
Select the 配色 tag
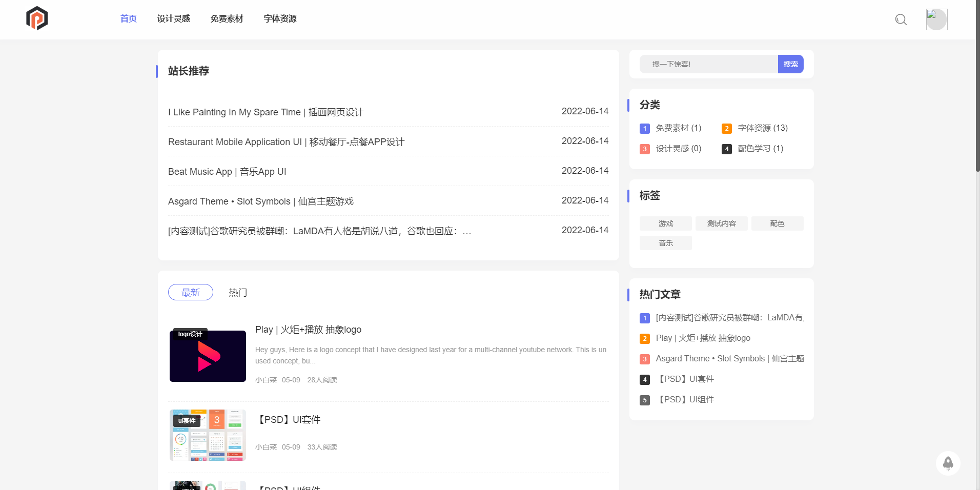coord(777,223)
